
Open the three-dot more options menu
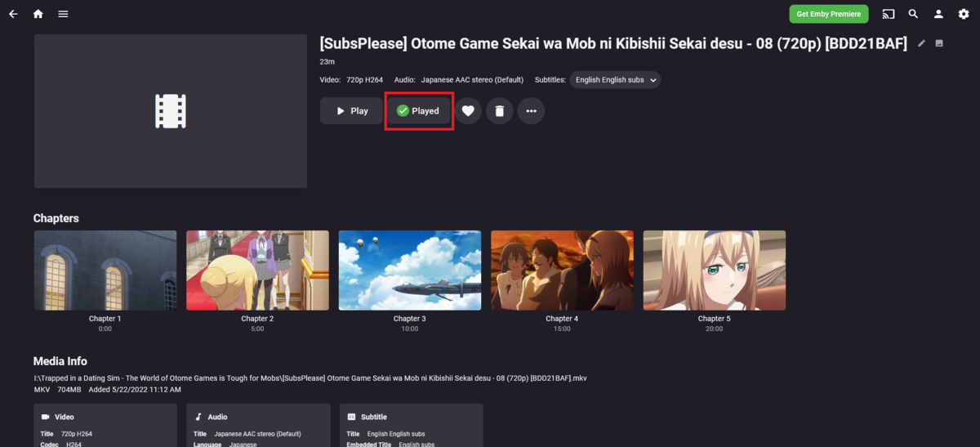pyautogui.click(x=531, y=111)
